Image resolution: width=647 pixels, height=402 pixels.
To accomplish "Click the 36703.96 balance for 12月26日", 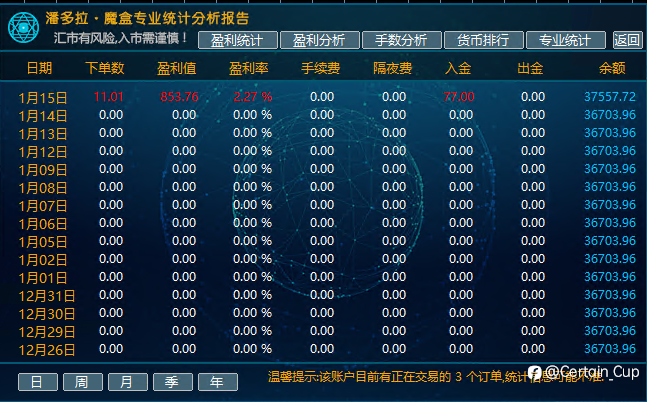I will point(610,349).
